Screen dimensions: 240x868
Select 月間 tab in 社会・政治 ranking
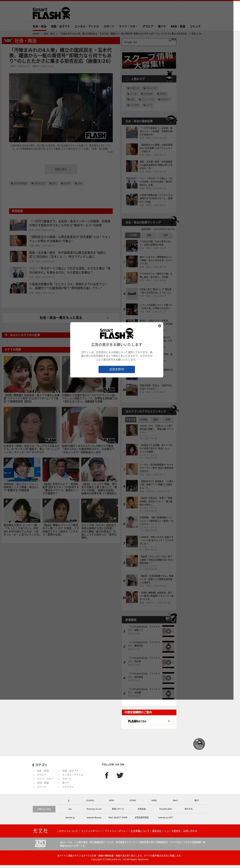tap(165, 235)
